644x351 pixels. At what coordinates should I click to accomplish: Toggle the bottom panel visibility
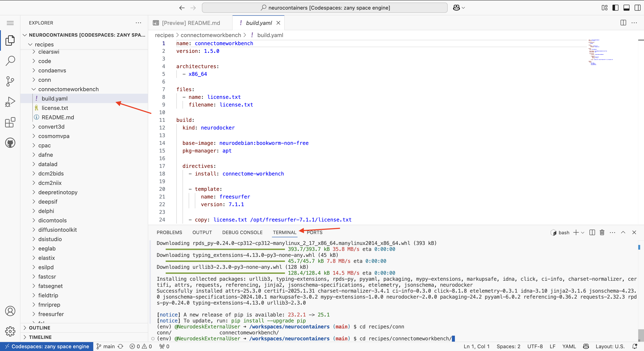coord(626,8)
